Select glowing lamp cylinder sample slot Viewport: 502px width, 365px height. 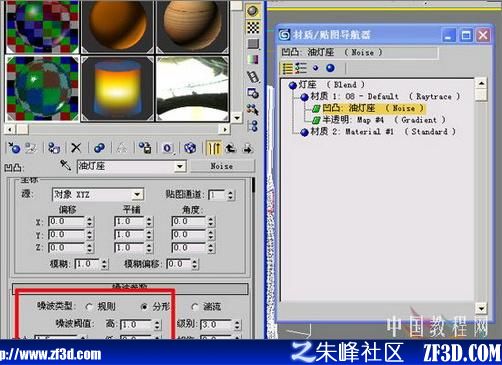(117, 89)
